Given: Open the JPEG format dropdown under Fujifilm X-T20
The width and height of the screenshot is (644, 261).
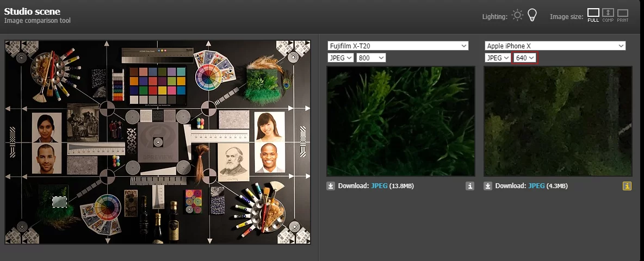Looking at the screenshot, I should coord(340,58).
